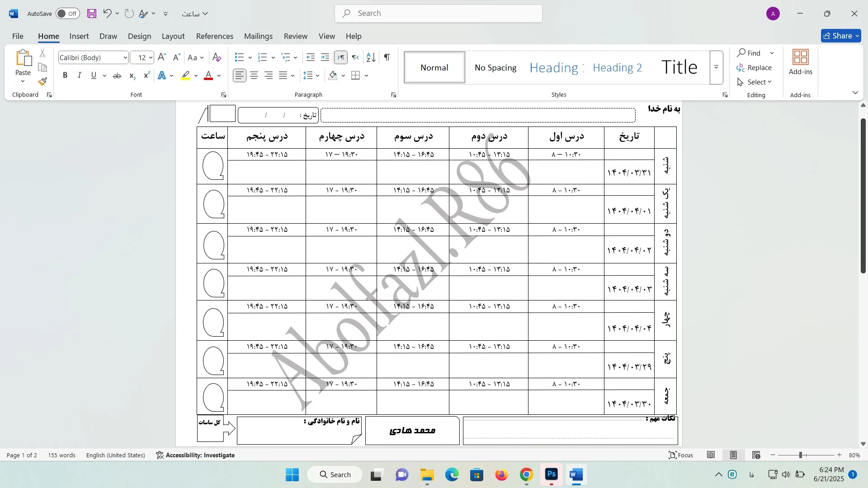This screenshot has width=868, height=488.
Task: Click the Sort icon in Paragraph group
Action: (x=371, y=57)
